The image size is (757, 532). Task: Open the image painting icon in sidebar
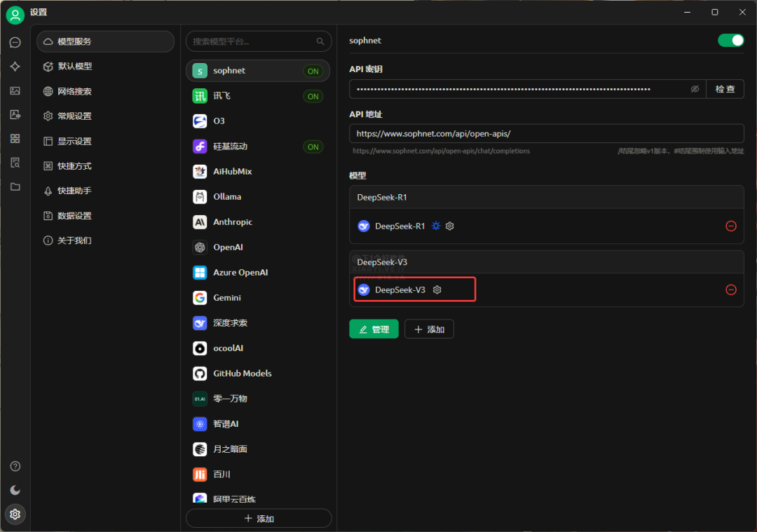15,90
